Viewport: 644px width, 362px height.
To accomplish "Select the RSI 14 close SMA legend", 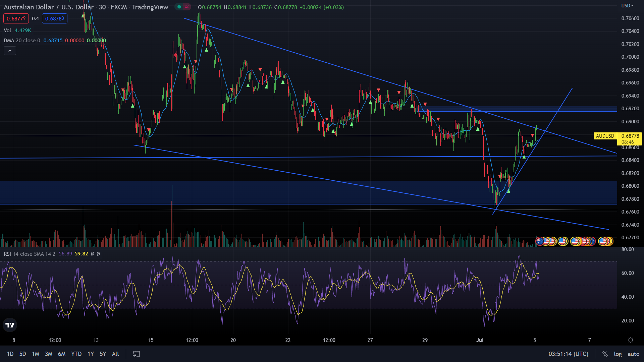I will [x=30, y=254].
